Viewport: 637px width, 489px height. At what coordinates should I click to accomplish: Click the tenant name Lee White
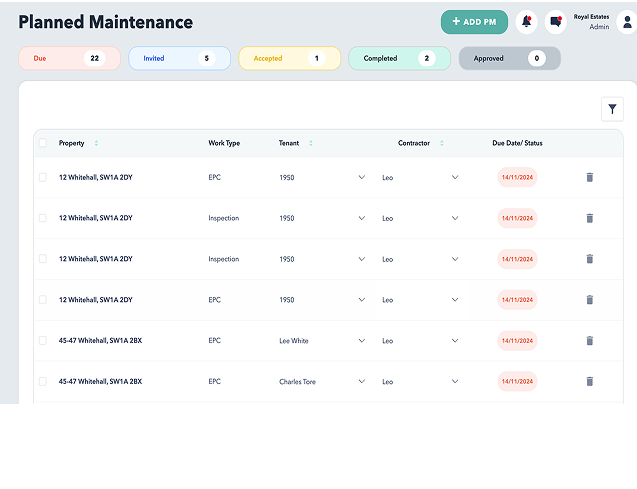point(294,341)
